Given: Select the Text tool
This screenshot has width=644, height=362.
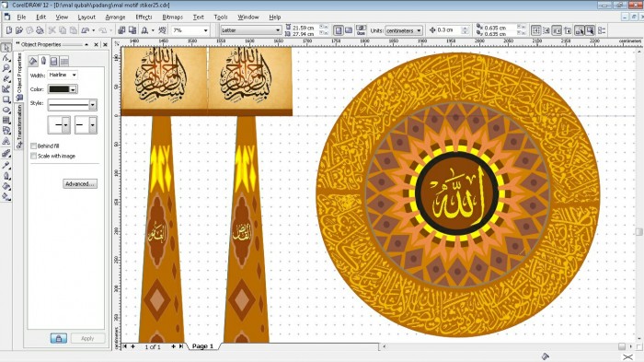Looking at the screenshot, I should click(6, 141).
